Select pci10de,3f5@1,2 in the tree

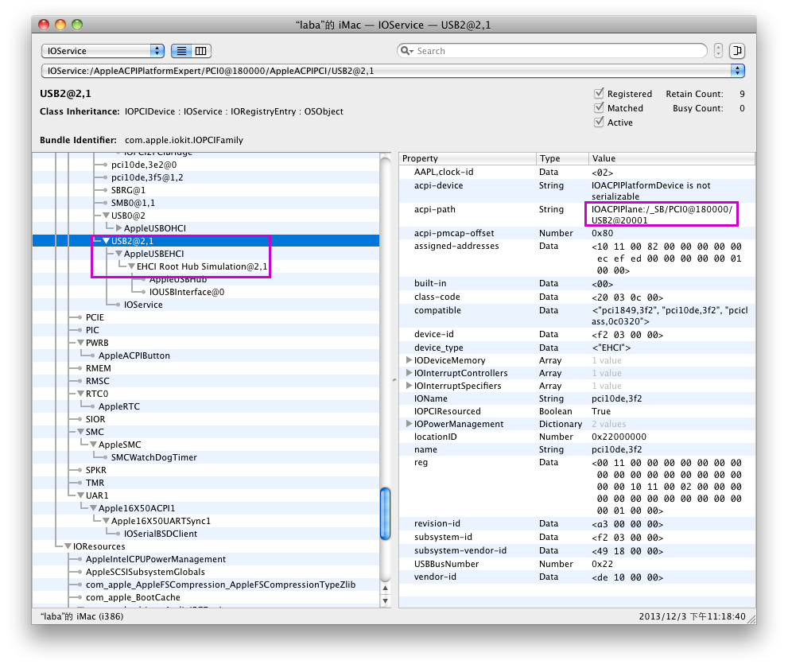pos(147,177)
